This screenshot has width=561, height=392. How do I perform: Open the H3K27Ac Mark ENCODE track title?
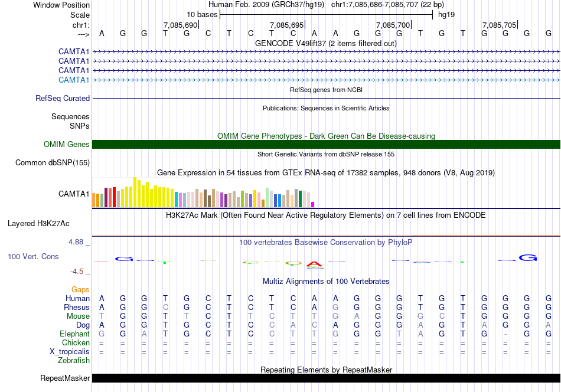[x=326, y=215]
